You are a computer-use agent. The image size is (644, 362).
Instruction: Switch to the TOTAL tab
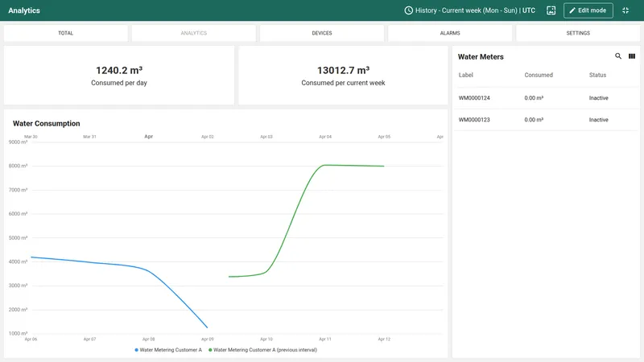(66, 33)
